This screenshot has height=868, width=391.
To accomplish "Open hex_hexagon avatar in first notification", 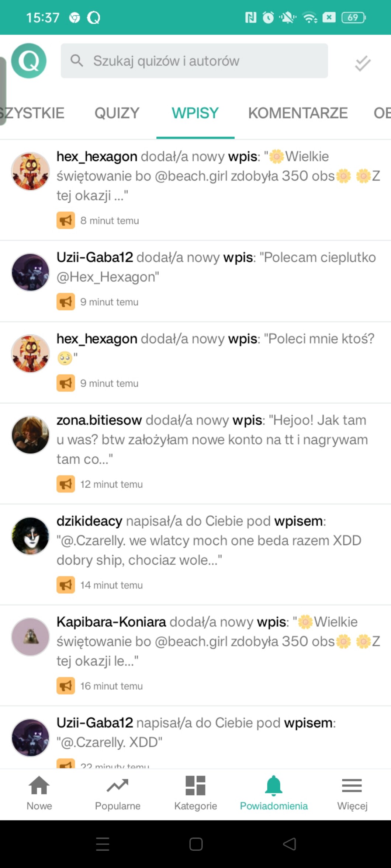I will coord(31,171).
